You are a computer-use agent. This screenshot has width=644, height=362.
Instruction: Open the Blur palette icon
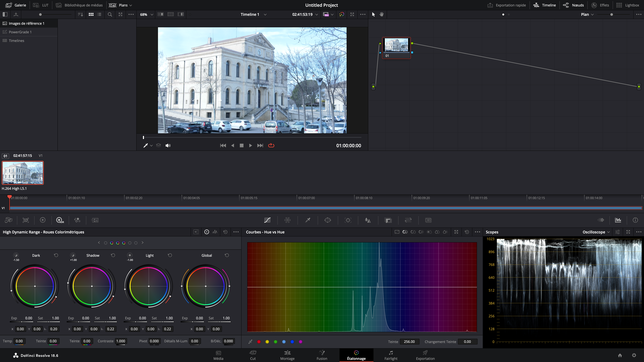pos(368,220)
